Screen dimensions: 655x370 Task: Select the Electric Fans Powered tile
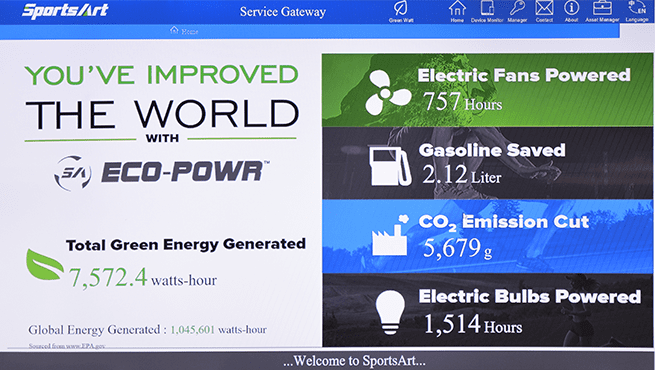click(x=487, y=90)
